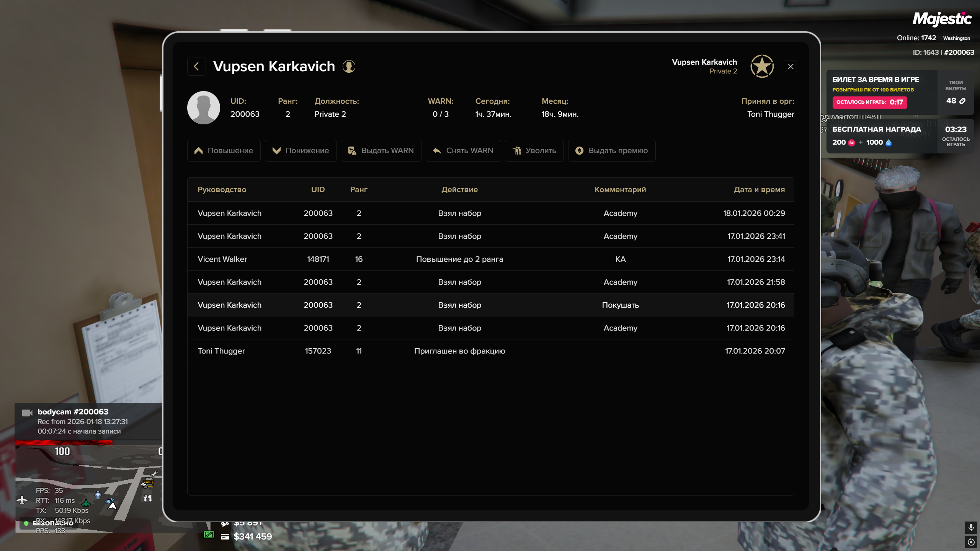Click the Дата и время column header
Image resolution: width=980 pixels, height=551 pixels.
[x=759, y=189]
